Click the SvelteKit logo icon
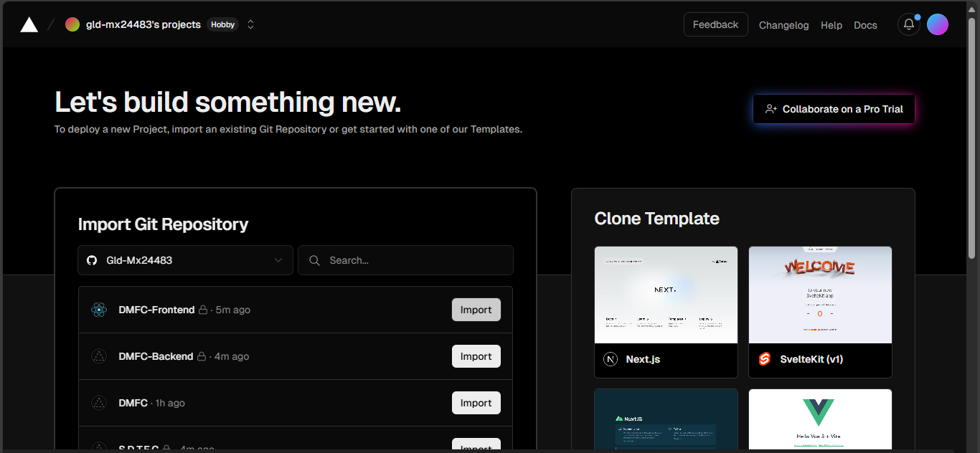 pyautogui.click(x=764, y=359)
